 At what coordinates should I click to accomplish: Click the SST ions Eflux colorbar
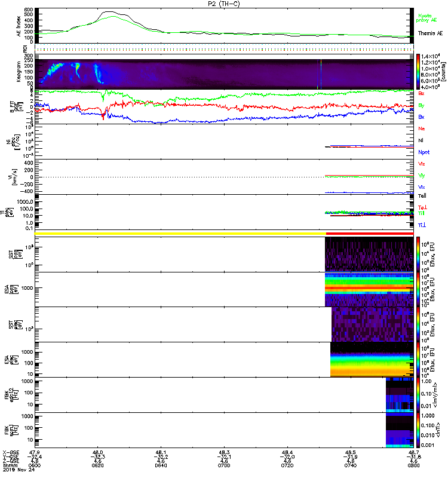coord(418,255)
